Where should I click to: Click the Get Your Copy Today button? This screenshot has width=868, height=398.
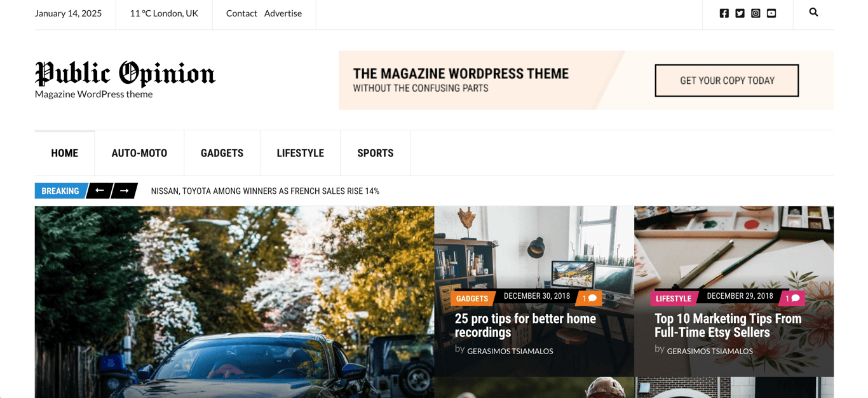pyautogui.click(x=727, y=81)
